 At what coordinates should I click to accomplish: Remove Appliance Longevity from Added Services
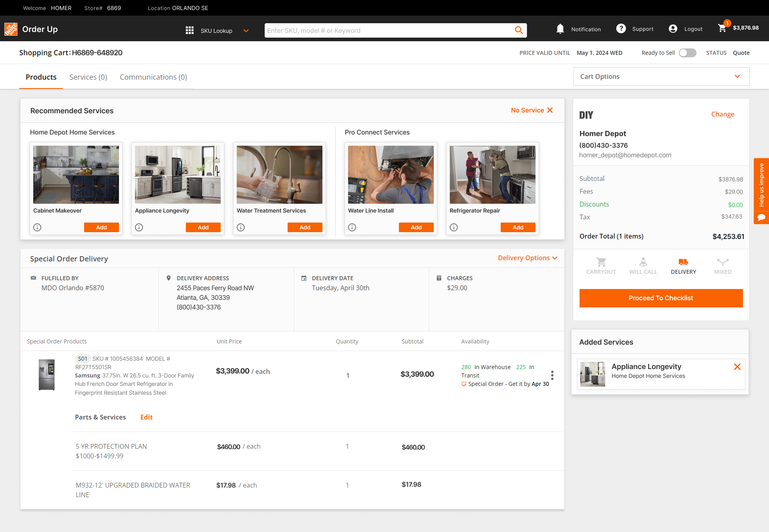(737, 367)
